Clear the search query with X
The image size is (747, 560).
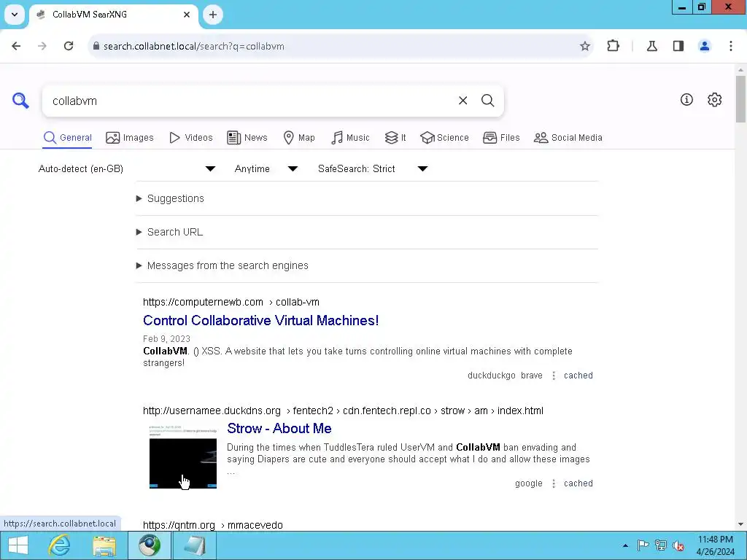click(462, 101)
